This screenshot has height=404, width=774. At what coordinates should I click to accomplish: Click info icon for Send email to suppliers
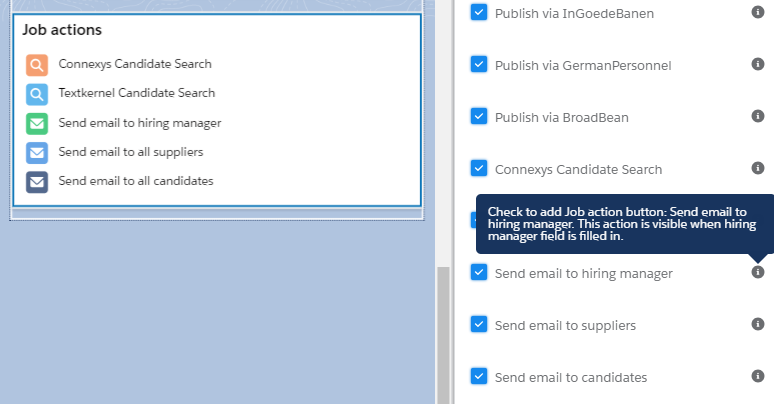coord(758,324)
